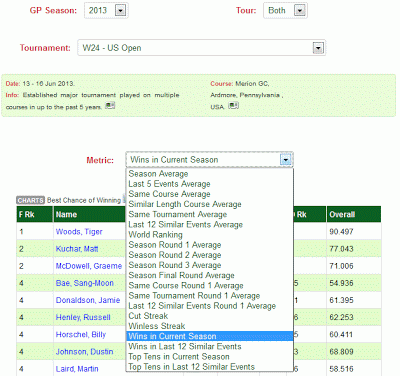
Task: Choose Season Round 2 Average
Action: point(210,255)
